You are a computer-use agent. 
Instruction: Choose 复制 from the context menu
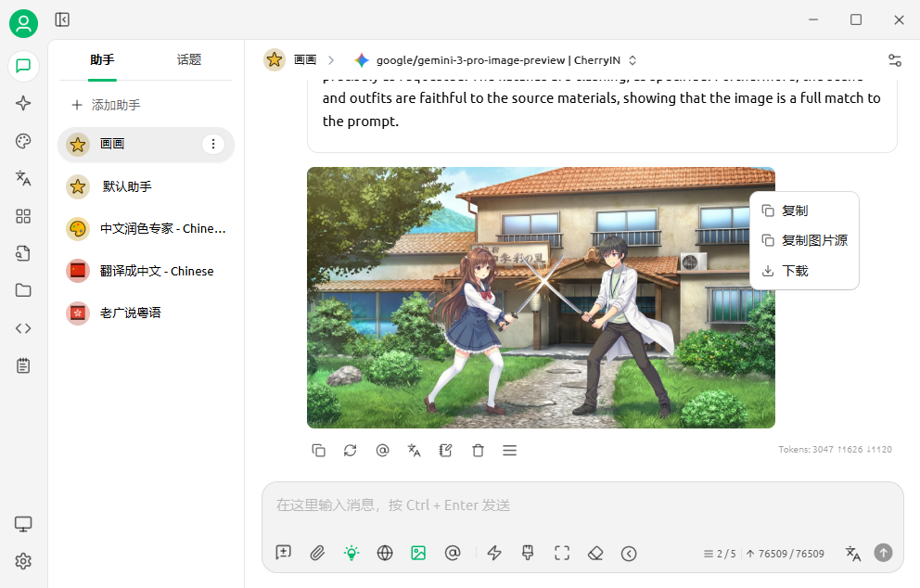(804, 211)
